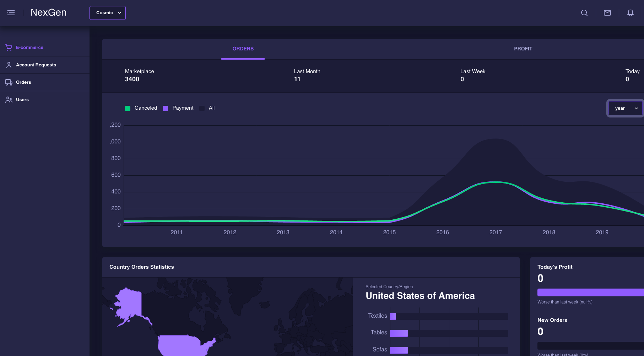This screenshot has height=356, width=644.
Task: Click the chart peak at 2017
Action: 496,139
